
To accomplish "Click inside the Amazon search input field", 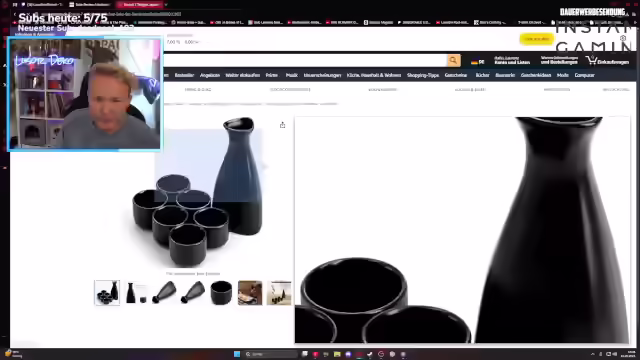I will coord(305,60).
